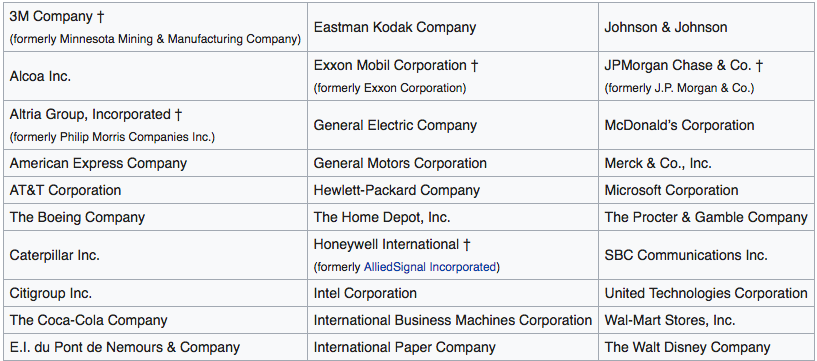
Task: Click on Eastman Kodak Company text
Action: (x=394, y=27)
